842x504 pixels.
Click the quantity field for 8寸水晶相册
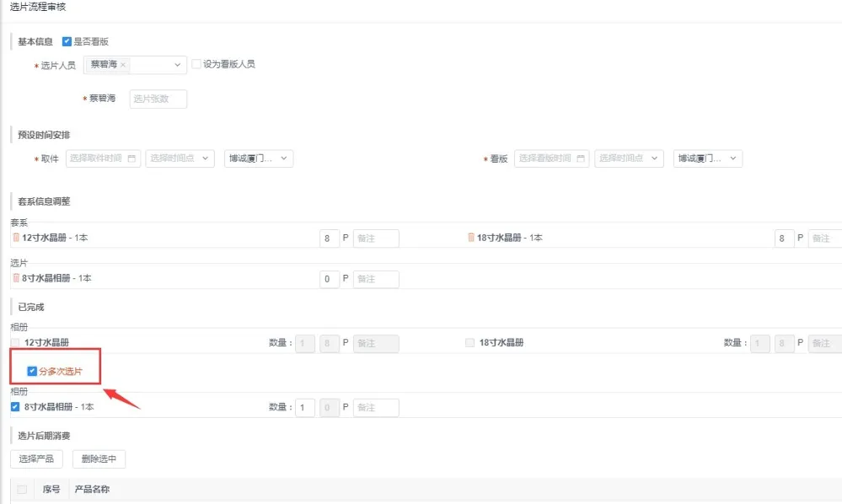(304, 407)
